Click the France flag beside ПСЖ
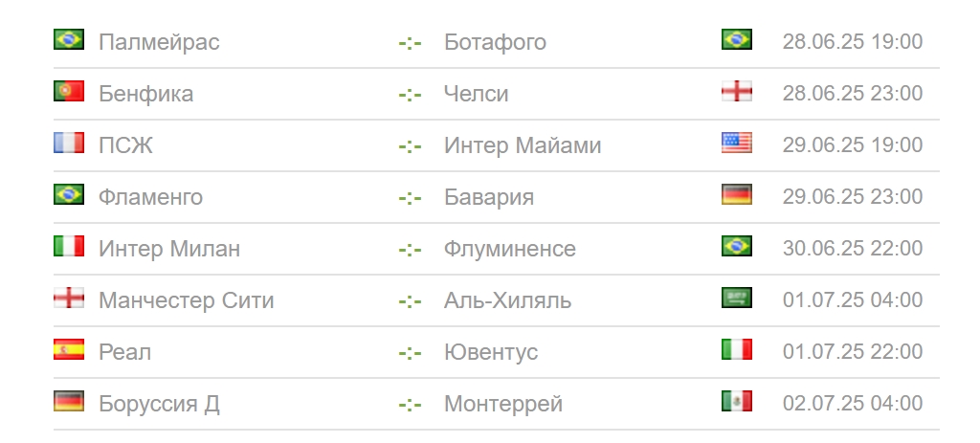 (69, 144)
